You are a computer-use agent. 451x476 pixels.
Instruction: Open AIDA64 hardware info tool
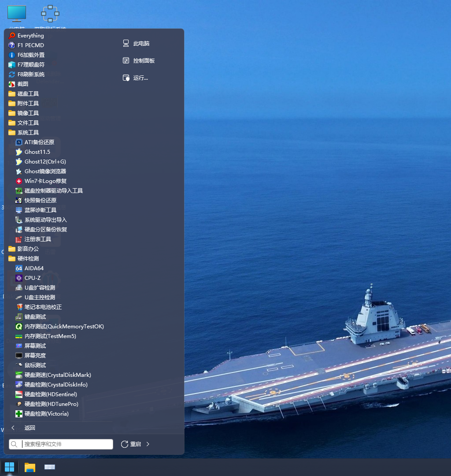[x=34, y=268]
